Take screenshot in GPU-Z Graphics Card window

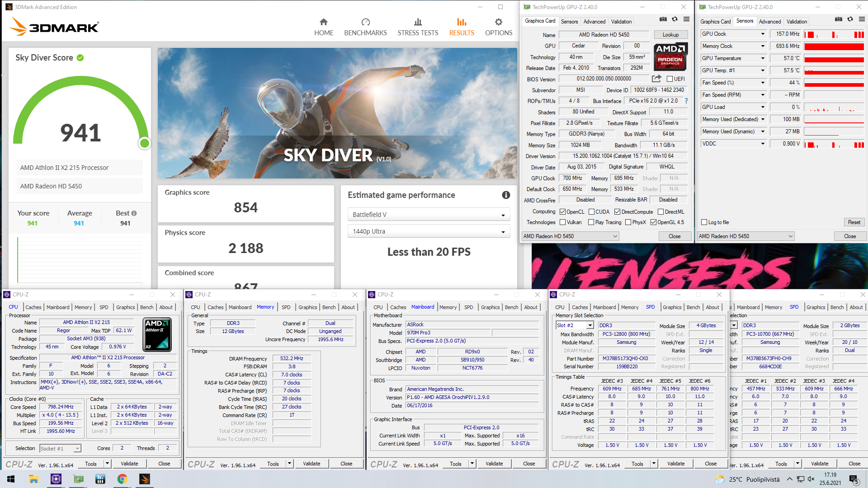pos(663,19)
